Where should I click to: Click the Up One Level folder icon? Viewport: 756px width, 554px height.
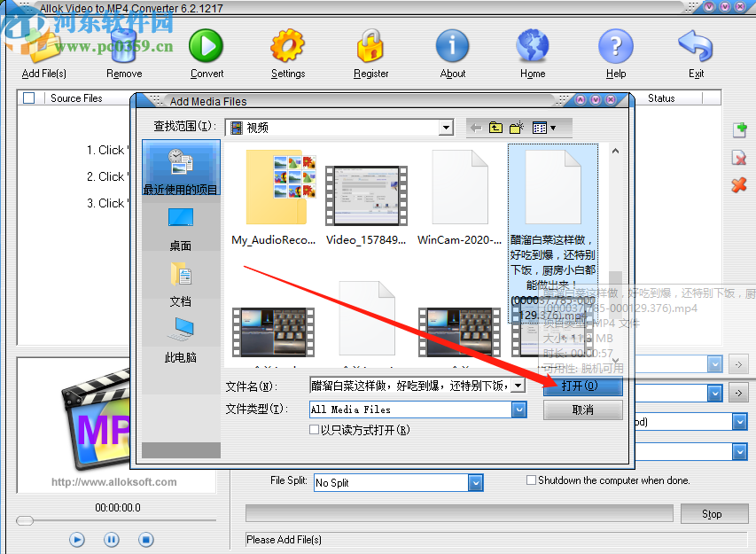pyautogui.click(x=495, y=127)
